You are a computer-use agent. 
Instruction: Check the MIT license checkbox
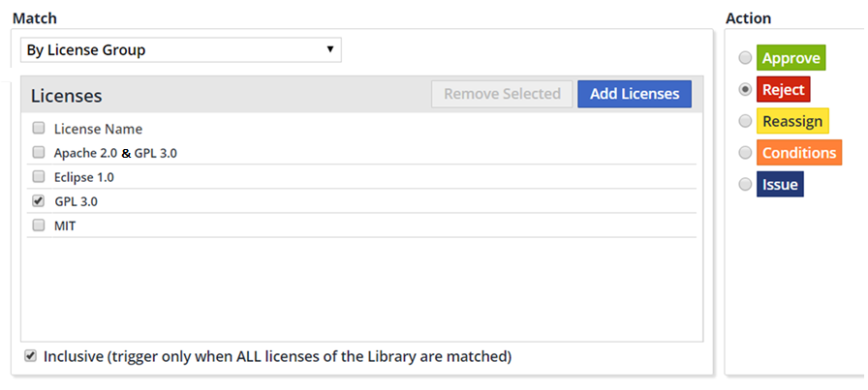(39, 225)
